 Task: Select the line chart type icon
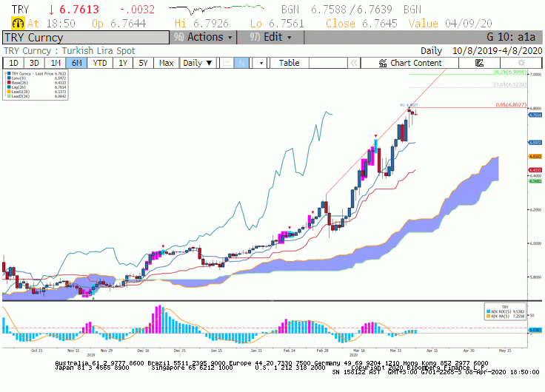(227, 63)
